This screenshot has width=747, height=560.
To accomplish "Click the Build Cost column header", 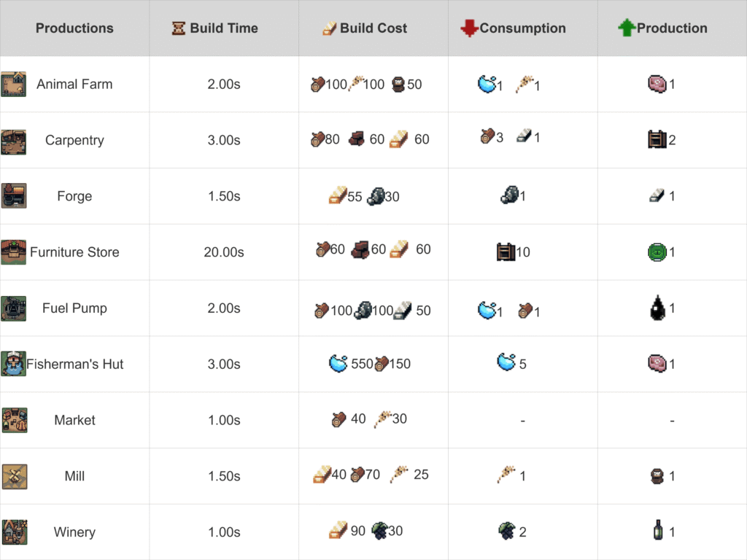I will 373,28.
